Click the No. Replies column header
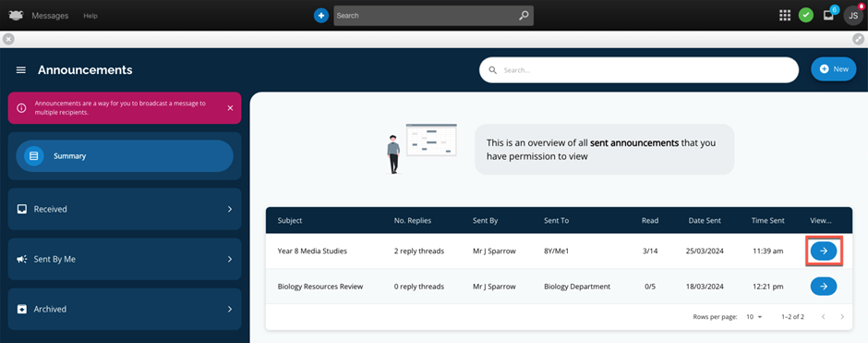 (x=413, y=221)
